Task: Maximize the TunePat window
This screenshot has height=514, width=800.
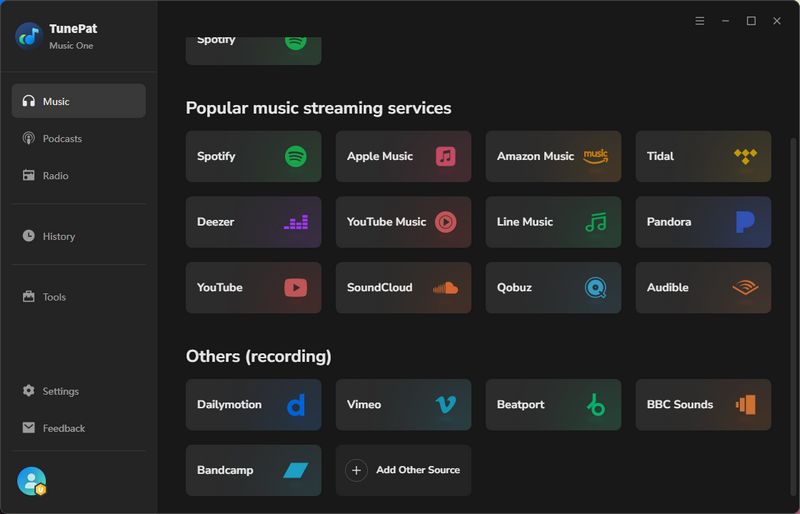Action: click(751, 21)
